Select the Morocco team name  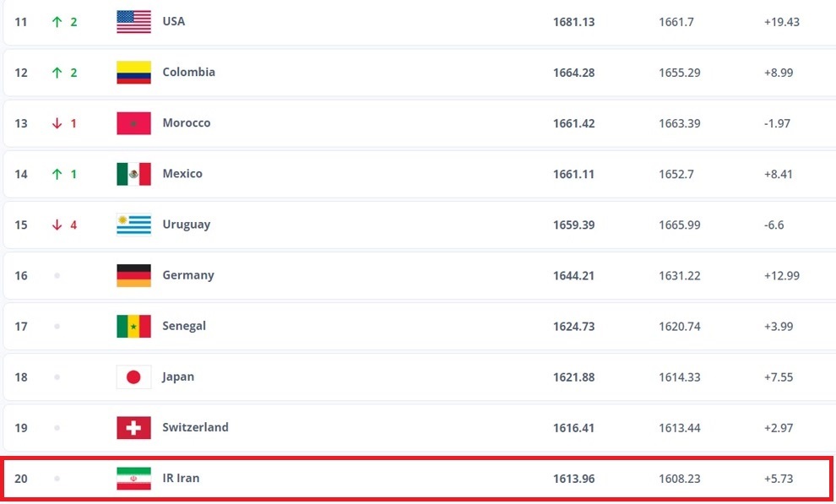(186, 123)
